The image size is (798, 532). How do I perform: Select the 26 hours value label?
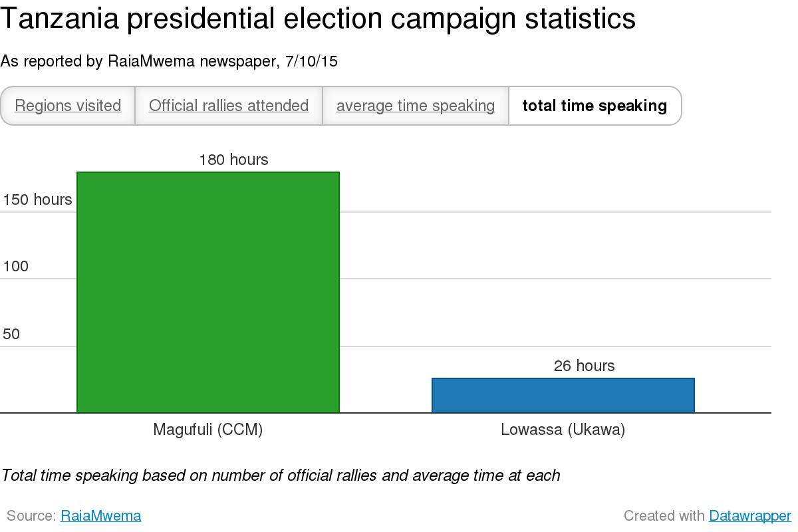tap(584, 366)
